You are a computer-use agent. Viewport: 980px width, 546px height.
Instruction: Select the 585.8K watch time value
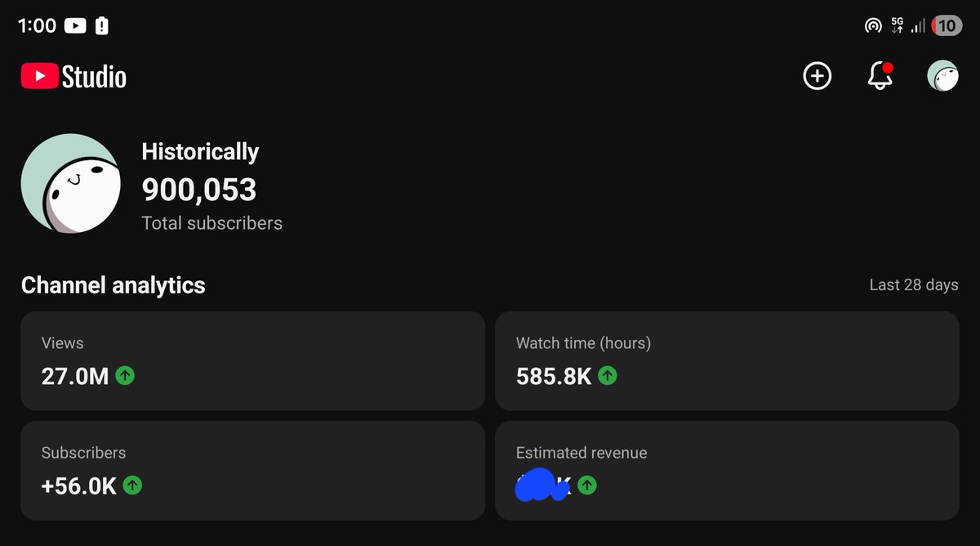pos(554,376)
